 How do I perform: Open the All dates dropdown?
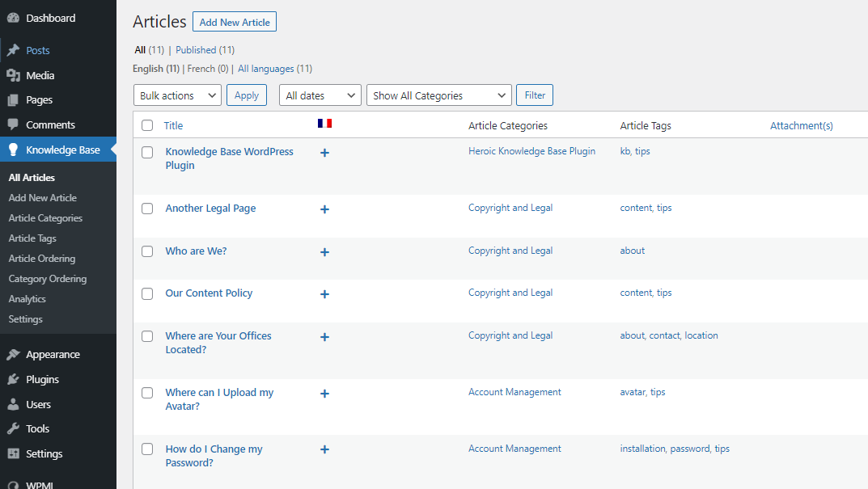(320, 95)
